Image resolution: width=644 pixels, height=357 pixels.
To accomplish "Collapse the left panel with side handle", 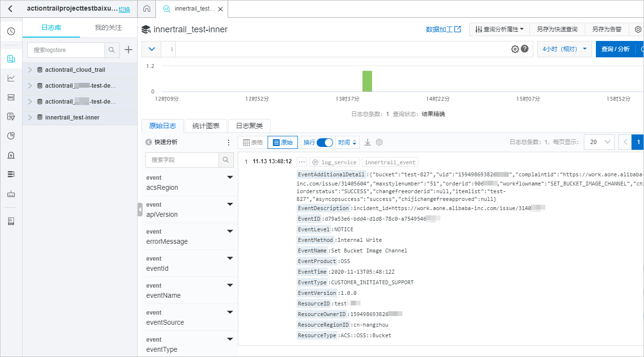I will pos(140,210).
